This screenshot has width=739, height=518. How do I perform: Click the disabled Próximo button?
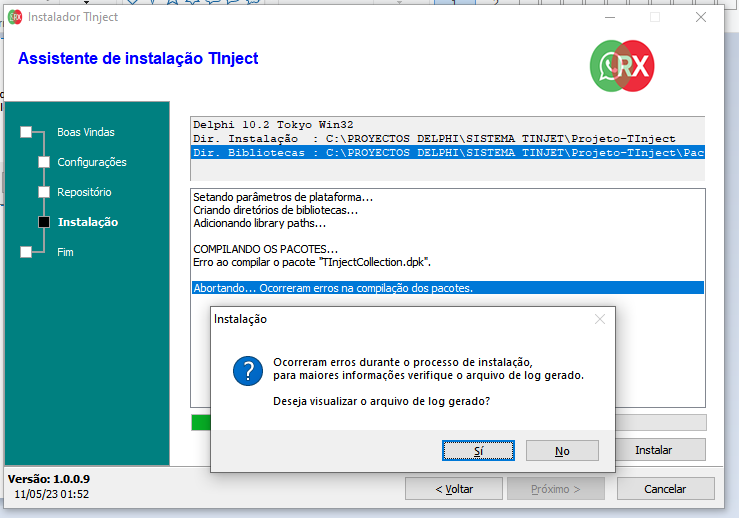pyautogui.click(x=556, y=489)
